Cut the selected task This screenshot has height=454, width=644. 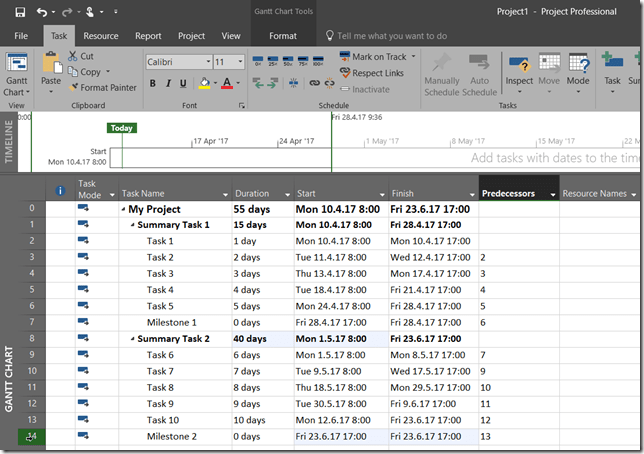pos(80,57)
